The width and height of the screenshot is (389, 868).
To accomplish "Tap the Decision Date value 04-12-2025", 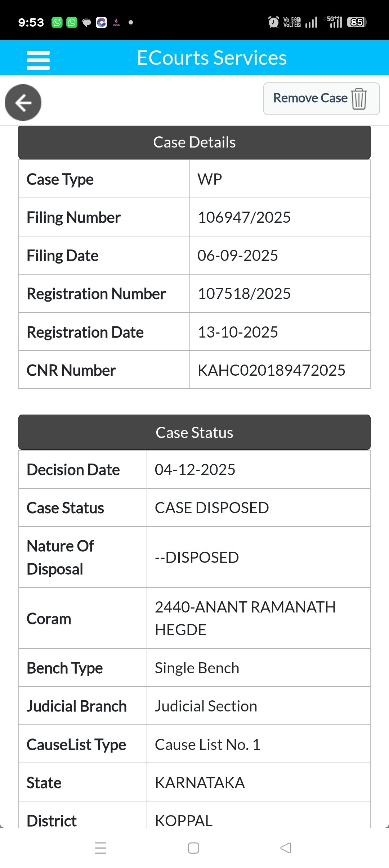I will (x=195, y=470).
